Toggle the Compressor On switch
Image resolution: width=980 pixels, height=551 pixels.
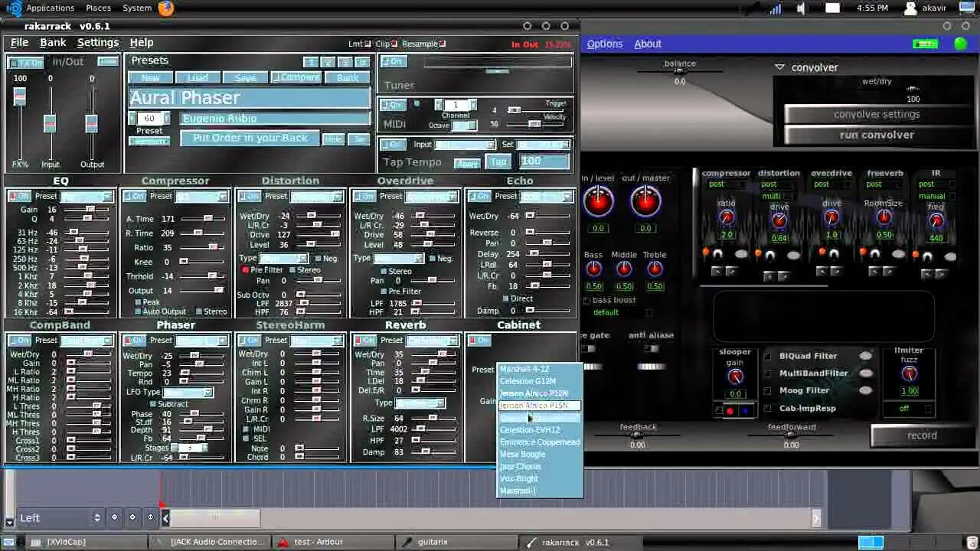tap(135, 196)
